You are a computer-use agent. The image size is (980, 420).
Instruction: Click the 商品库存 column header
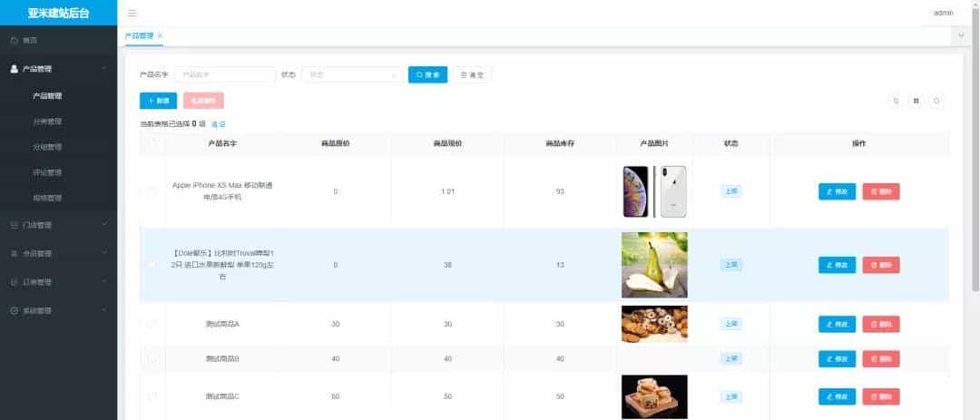[560, 143]
